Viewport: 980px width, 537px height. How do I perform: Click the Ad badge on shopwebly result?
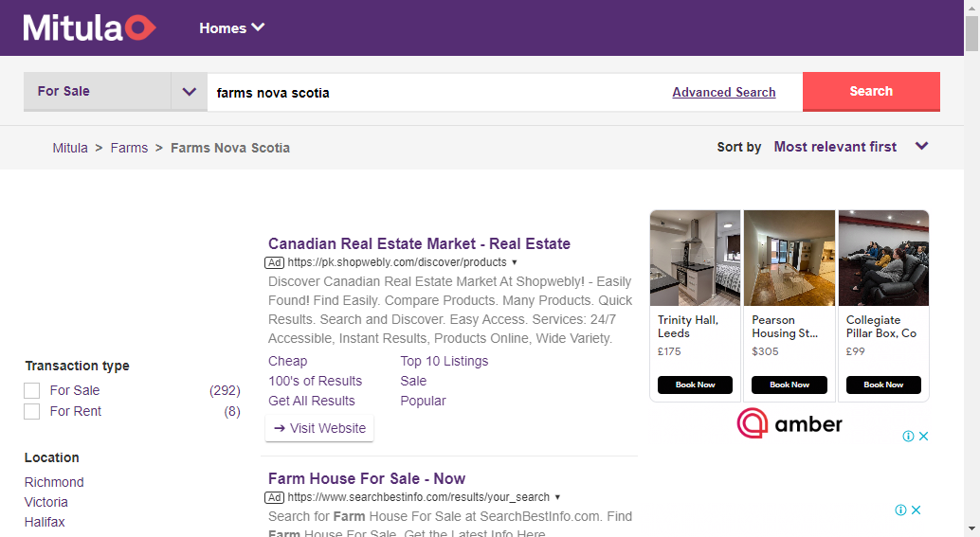point(274,263)
